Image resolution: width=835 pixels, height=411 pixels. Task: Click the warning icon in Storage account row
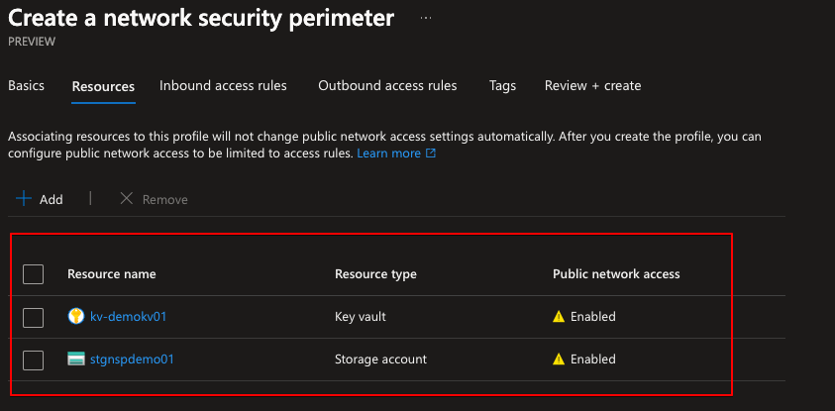click(x=559, y=359)
